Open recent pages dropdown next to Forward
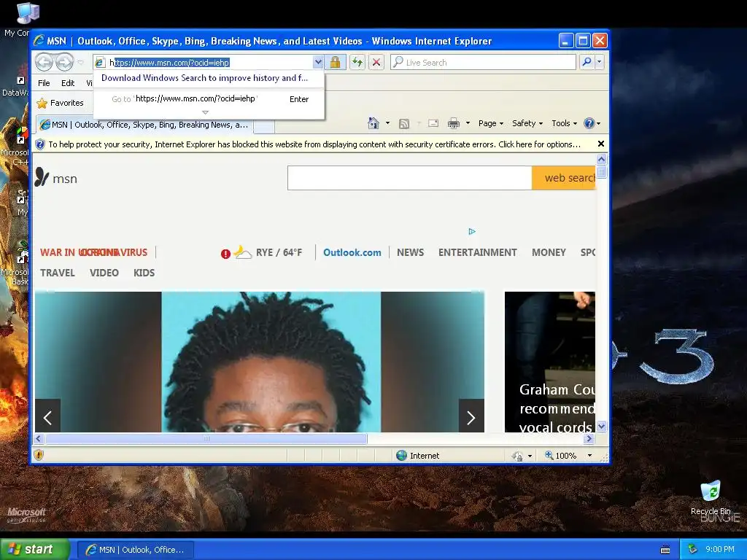 [x=80, y=63]
